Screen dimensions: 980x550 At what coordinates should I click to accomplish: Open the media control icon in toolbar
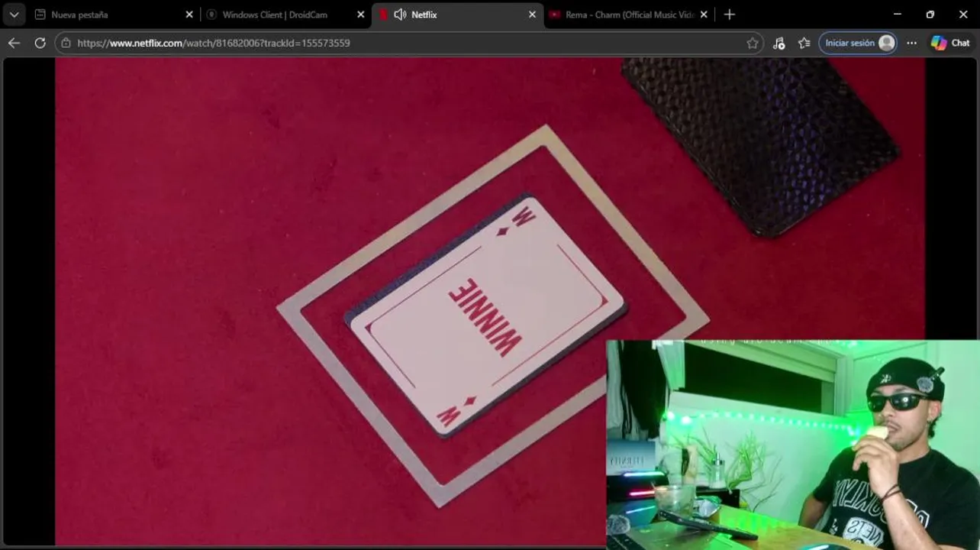(779, 43)
